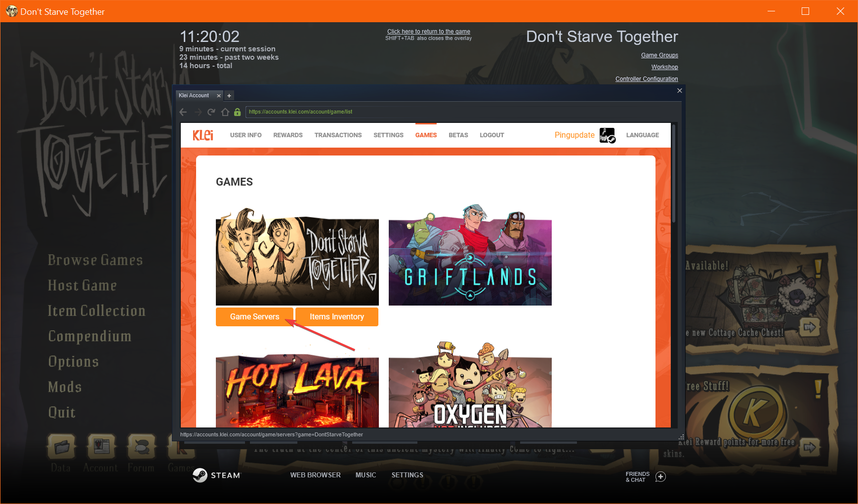This screenshot has width=858, height=504.
Task: Click the browser back arrow
Action: pyautogui.click(x=183, y=112)
